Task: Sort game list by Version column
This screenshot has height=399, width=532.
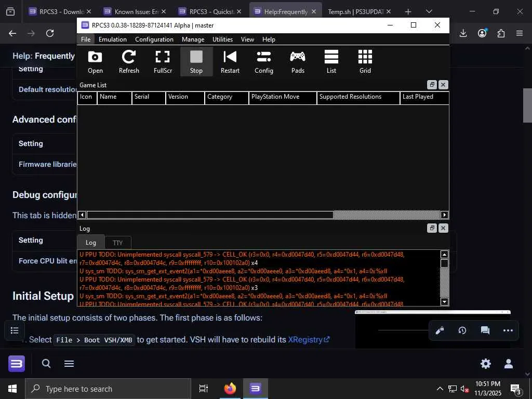Action: pyautogui.click(x=185, y=98)
